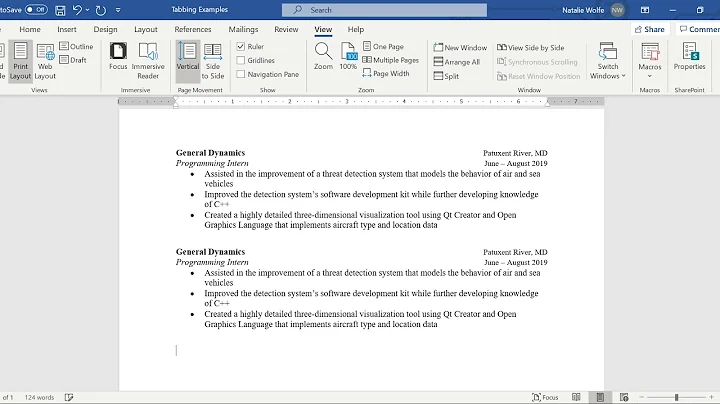Screen dimensions: 720x404
Task: Open the References tab
Action: pyautogui.click(x=192, y=29)
